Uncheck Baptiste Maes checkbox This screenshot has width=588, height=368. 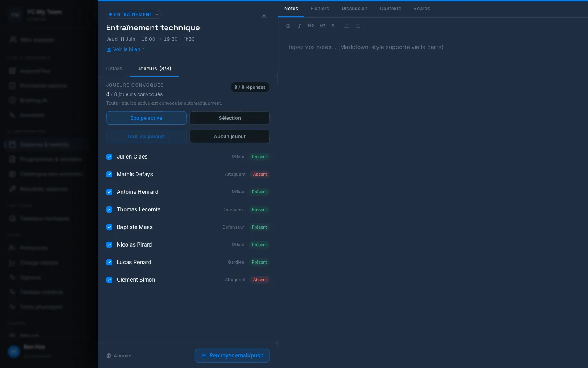(109, 227)
